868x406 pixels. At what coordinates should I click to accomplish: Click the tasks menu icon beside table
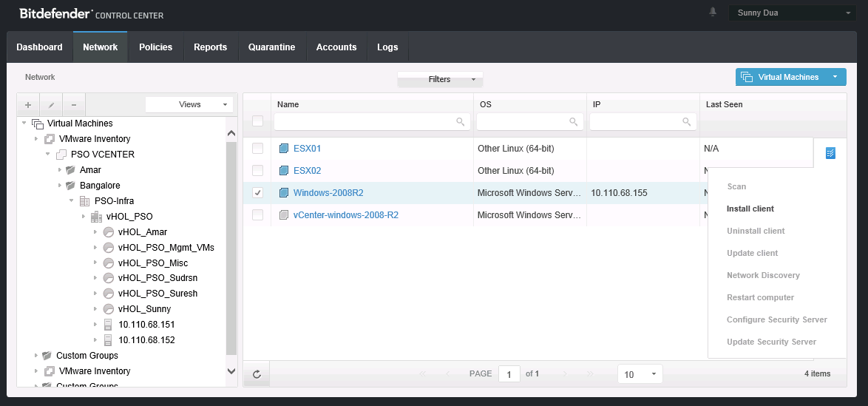coord(830,153)
